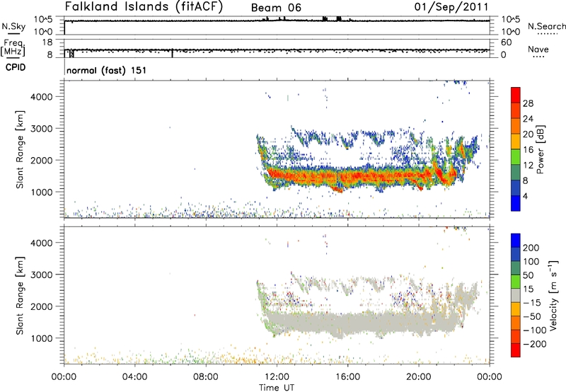This screenshot has width=566, height=392.
Task: Click the date '01/Sep/2011'
Action: [451, 7]
